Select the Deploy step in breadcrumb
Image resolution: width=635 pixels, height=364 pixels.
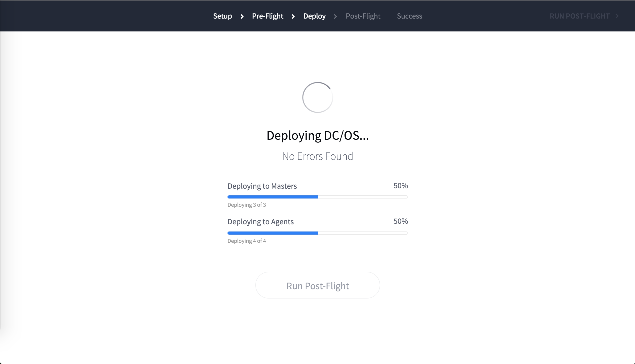(314, 16)
